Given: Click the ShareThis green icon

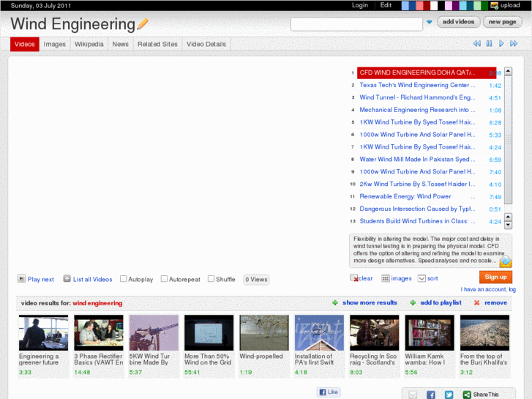Looking at the screenshot, I should coord(467,395).
